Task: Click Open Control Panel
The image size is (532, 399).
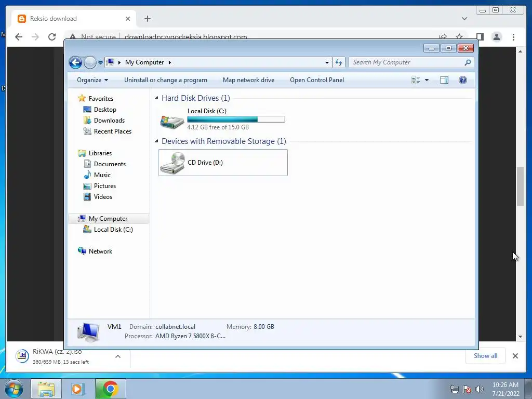Action: (317, 80)
